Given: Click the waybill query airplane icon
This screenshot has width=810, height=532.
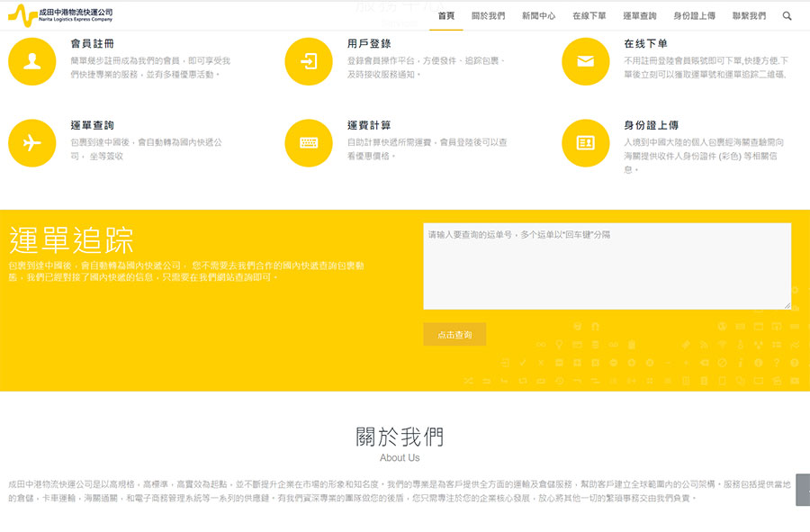Looking at the screenshot, I should (32, 142).
